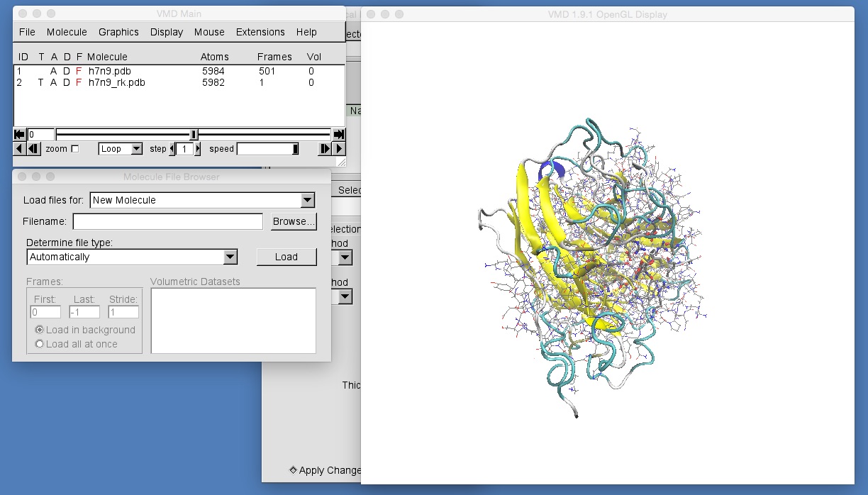Open the Graphics menu
Viewport: 868px width, 495px height.
pos(118,32)
